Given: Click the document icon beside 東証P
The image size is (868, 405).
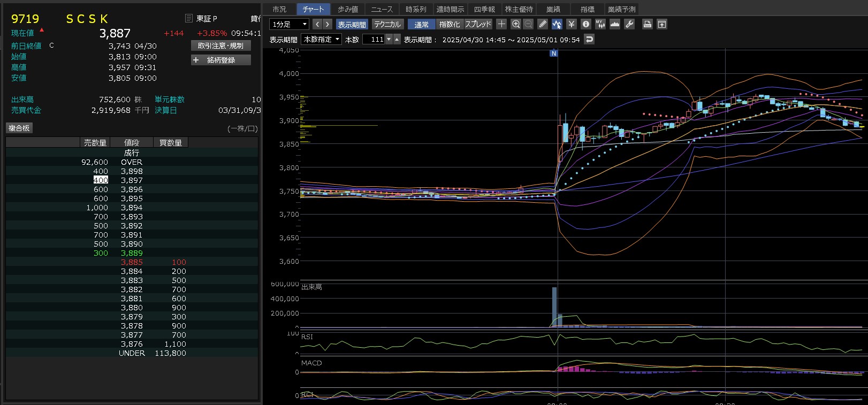Looking at the screenshot, I should pos(188,18).
